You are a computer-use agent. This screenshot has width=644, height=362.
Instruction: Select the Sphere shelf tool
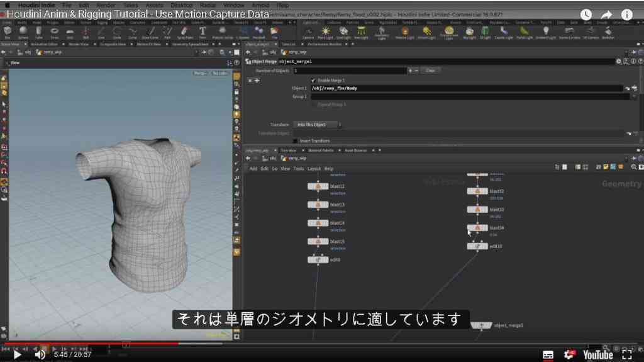pyautogui.click(x=23, y=31)
